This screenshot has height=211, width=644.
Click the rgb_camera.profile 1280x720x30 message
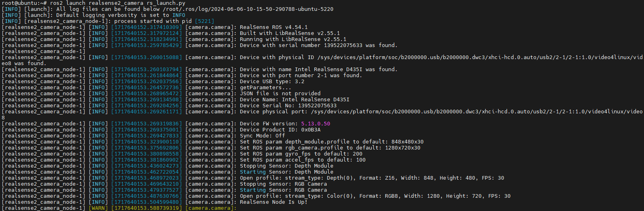(x=330, y=147)
